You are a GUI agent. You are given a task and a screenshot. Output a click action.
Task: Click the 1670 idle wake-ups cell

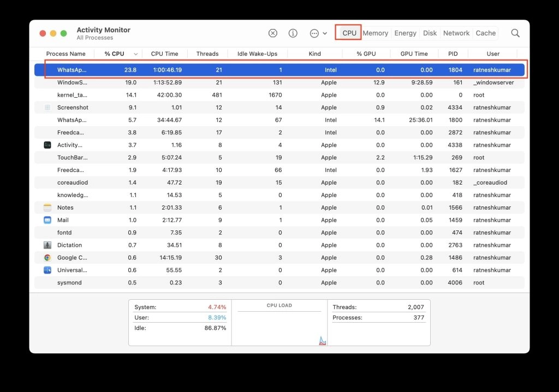[275, 95]
